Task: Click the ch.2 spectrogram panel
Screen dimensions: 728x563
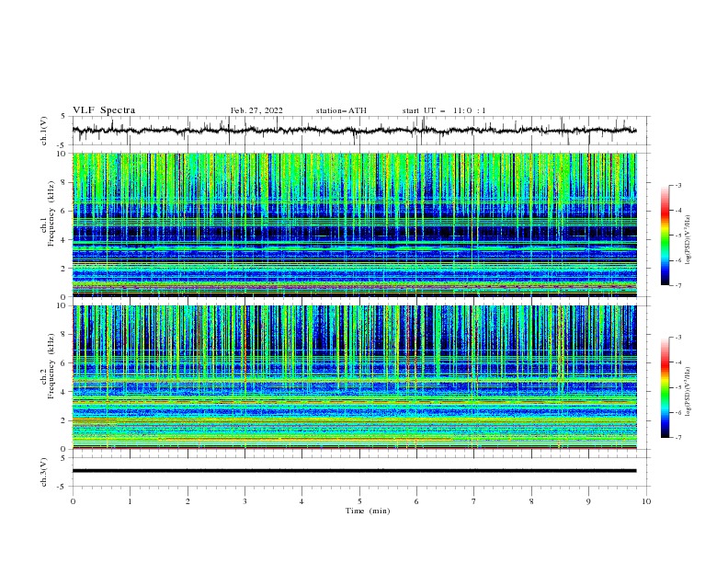Action: pyautogui.click(x=354, y=377)
